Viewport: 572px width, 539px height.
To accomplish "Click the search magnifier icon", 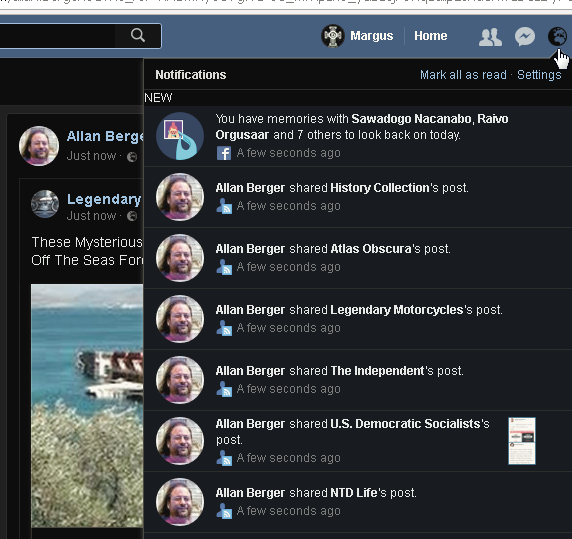I will pos(138,35).
